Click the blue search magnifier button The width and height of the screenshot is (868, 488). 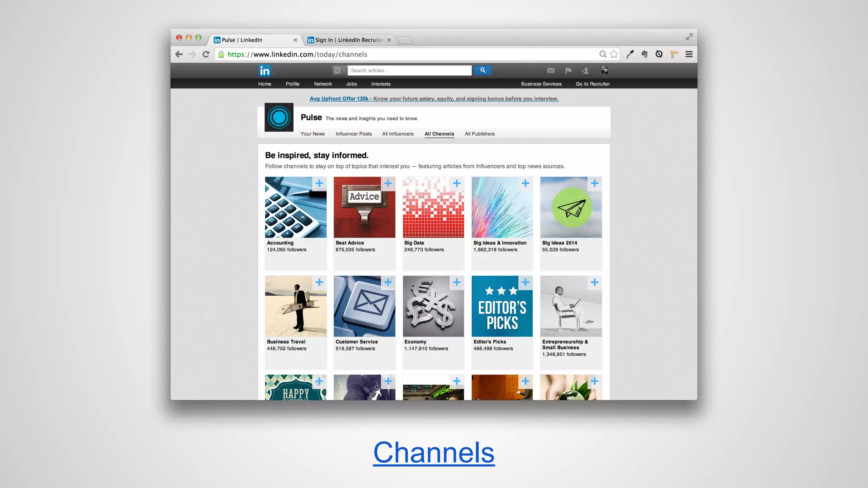[x=482, y=70]
